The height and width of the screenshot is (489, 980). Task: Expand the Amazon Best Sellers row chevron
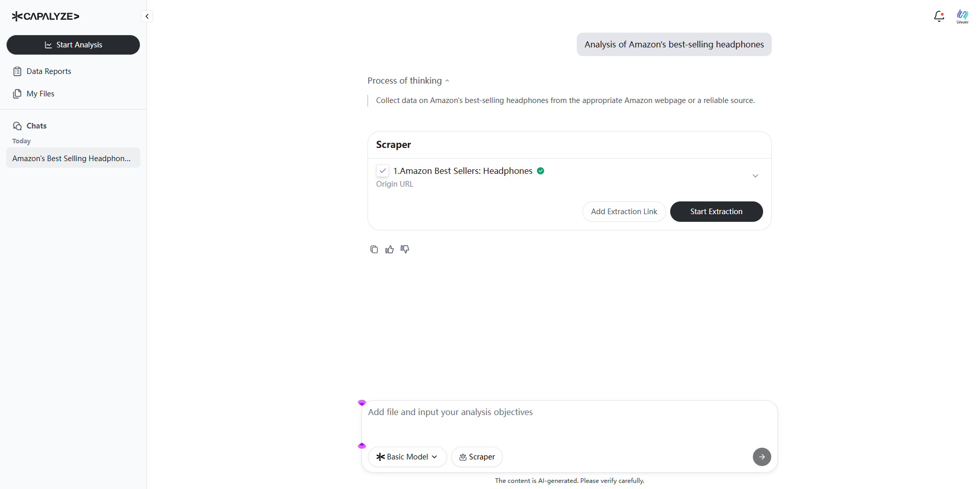coord(755,176)
